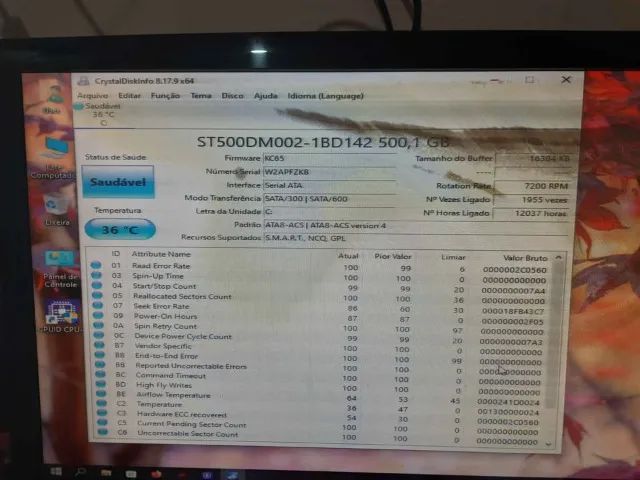This screenshot has width=640, height=480.
Task: Select raw value 0000241D0024
Action: 508,402
